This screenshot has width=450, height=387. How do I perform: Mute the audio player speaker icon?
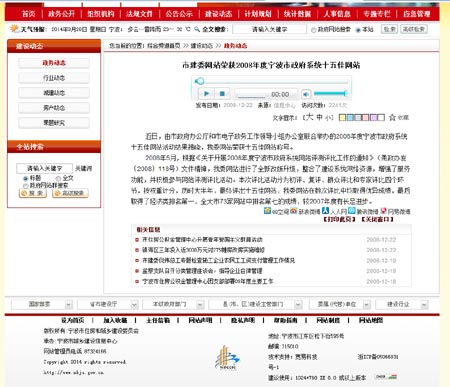click(306, 94)
